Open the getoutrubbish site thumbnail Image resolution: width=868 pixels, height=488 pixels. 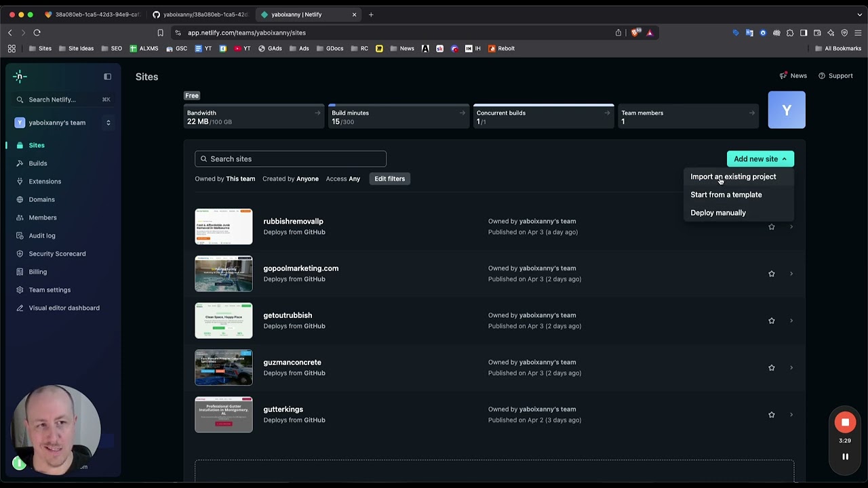click(x=224, y=321)
